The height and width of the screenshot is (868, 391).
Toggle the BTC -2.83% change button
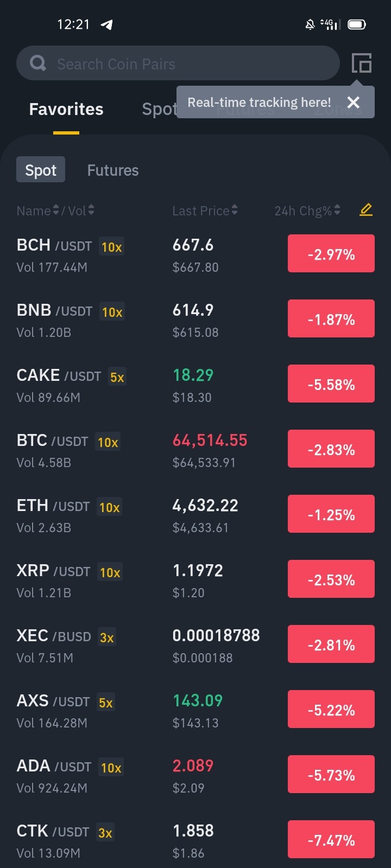331,449
